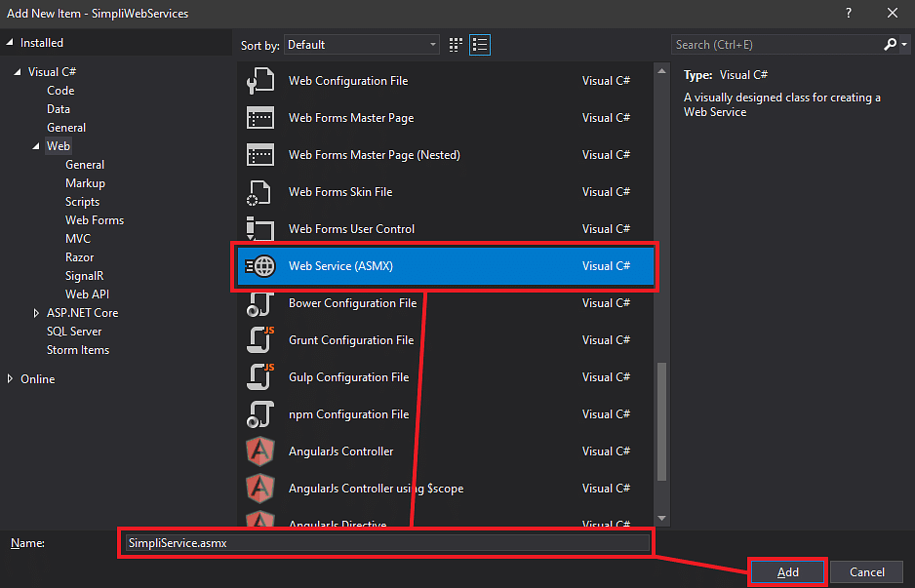This screenshot has width=915, height=588.
Task: Open the dialog Help question mark
Action: tap(849, 13)
